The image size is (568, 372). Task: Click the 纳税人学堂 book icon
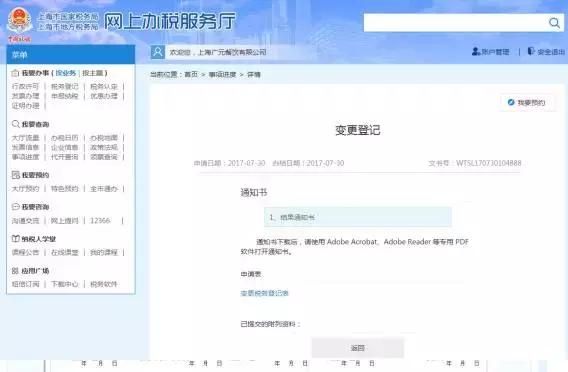(16, 239)
